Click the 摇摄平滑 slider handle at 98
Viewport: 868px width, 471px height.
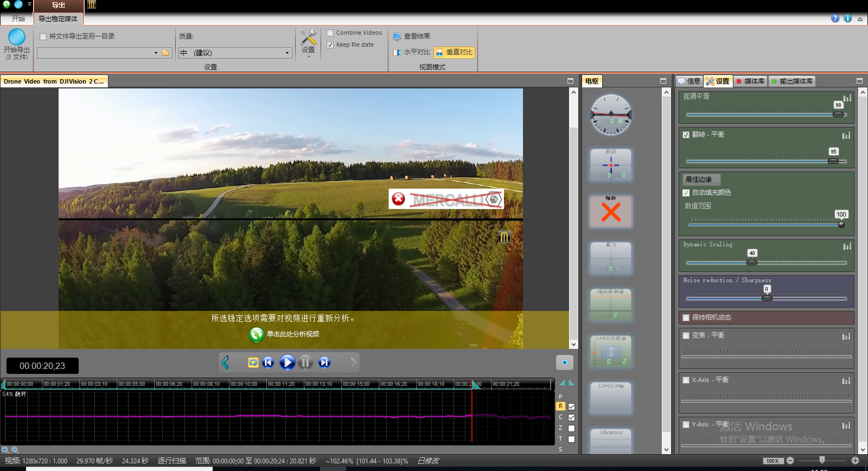838,114
